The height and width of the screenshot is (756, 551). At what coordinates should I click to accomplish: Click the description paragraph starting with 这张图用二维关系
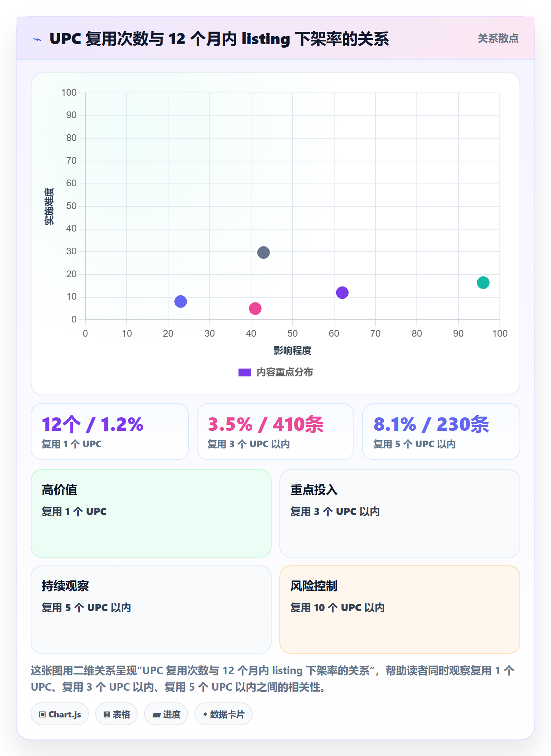click(x=272, y=679)
